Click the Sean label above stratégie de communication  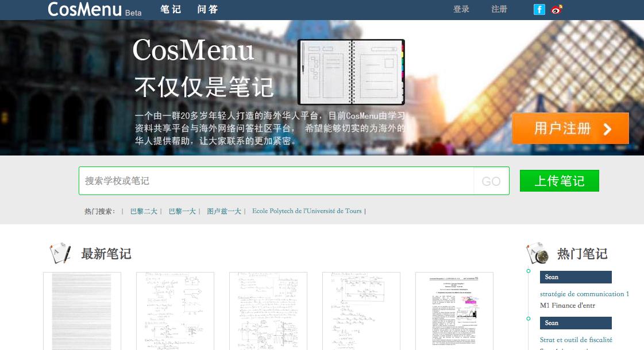pos(576,277)
